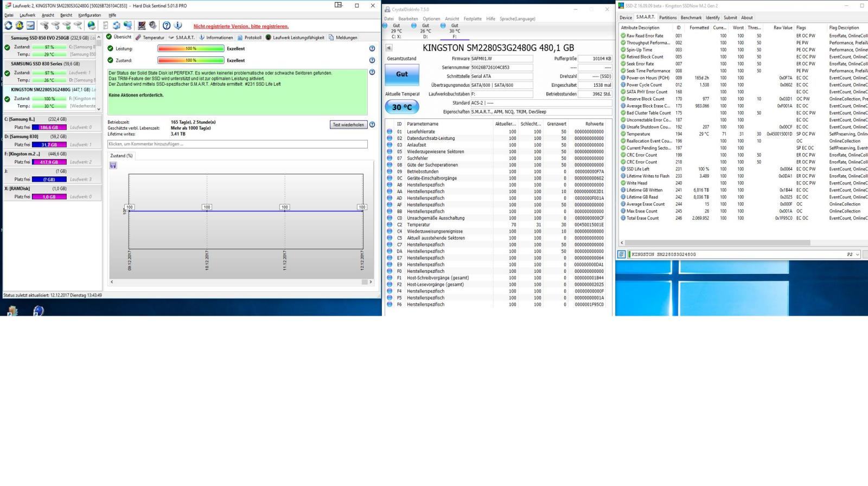
Task: Click Zustand (%) graph tab
Action: coord(122,156)
